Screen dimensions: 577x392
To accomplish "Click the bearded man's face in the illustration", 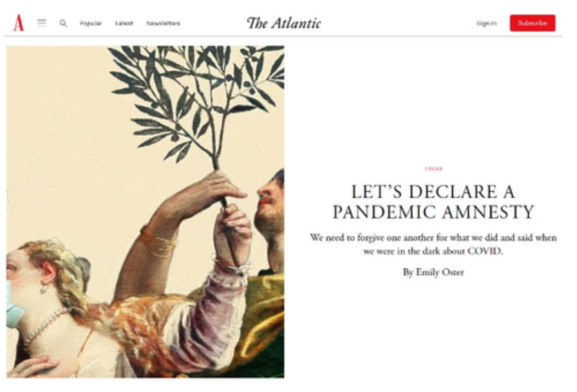I will (x=272, y=202).
